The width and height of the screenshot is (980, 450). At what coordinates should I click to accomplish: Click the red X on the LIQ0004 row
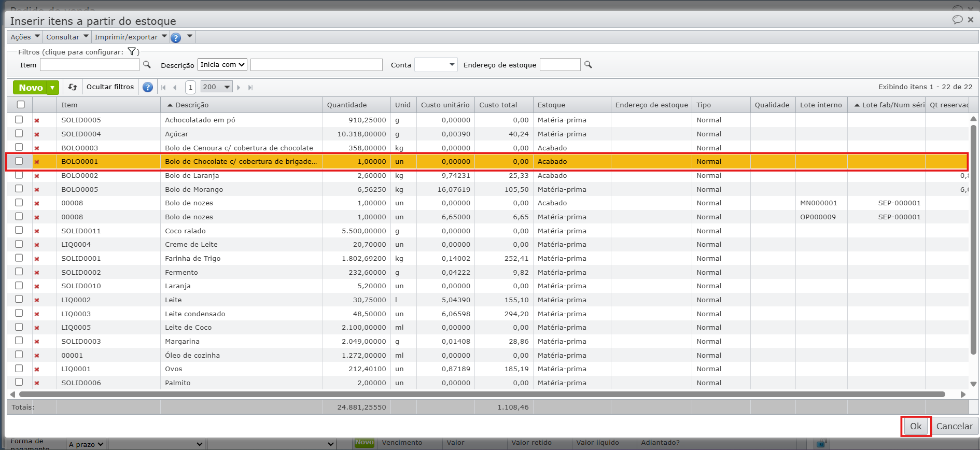click(37, 245)
